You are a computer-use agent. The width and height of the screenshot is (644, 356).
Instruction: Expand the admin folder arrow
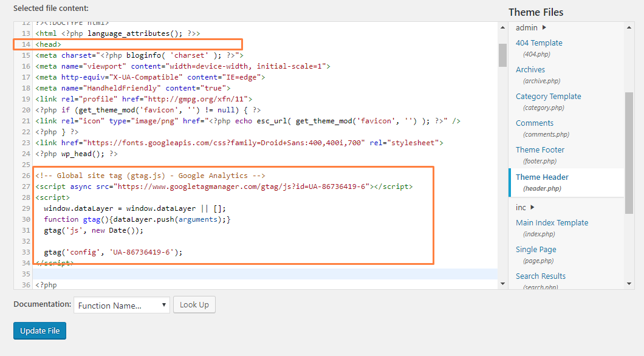point(544,27)
